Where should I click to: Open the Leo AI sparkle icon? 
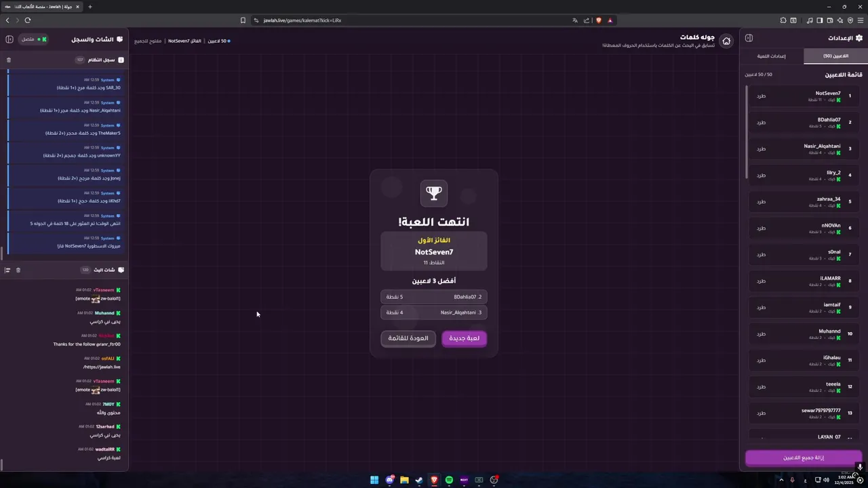(x=840, y=20)
